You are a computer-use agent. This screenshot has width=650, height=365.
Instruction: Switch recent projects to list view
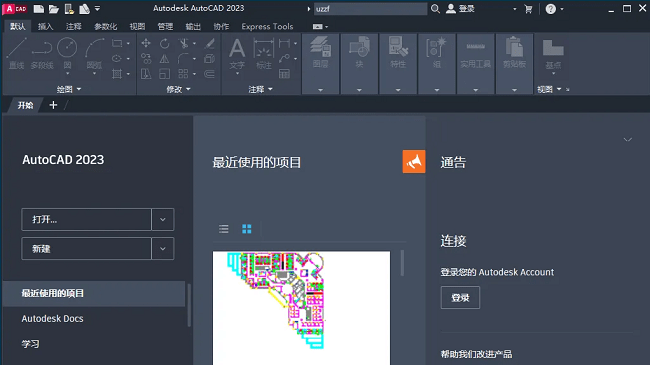(223, 229)
